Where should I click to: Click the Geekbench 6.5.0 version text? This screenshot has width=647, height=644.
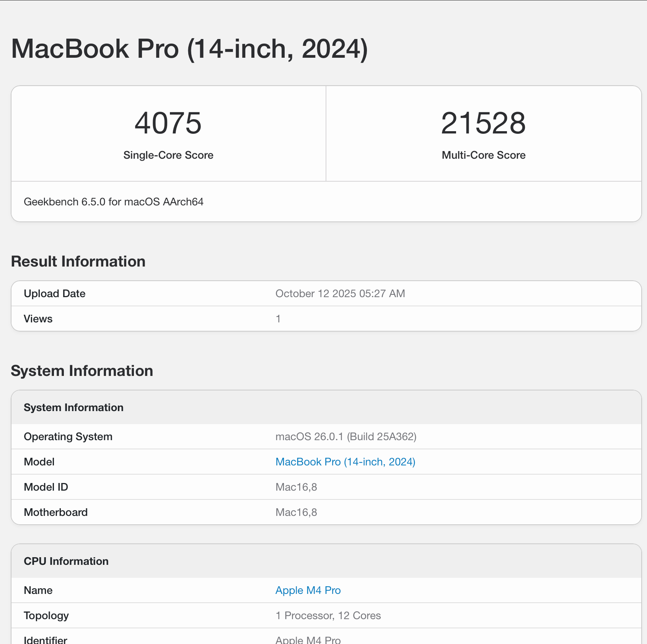pos(114,202)
